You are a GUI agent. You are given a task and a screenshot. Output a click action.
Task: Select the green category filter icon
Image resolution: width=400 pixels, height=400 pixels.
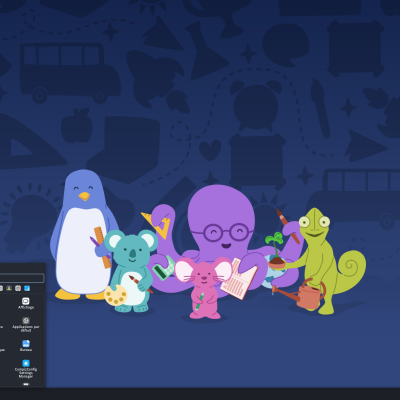(9, 288)
